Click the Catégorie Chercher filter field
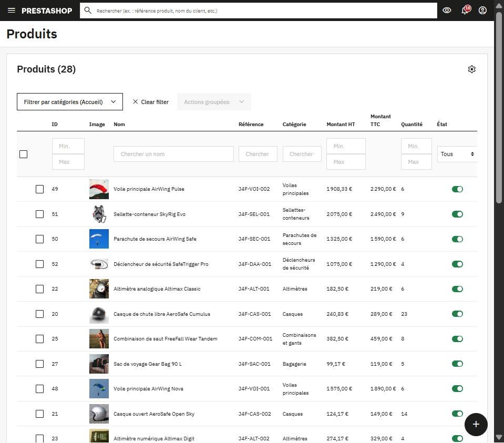This screenshot has height=443, width=504. coord(302,154)
